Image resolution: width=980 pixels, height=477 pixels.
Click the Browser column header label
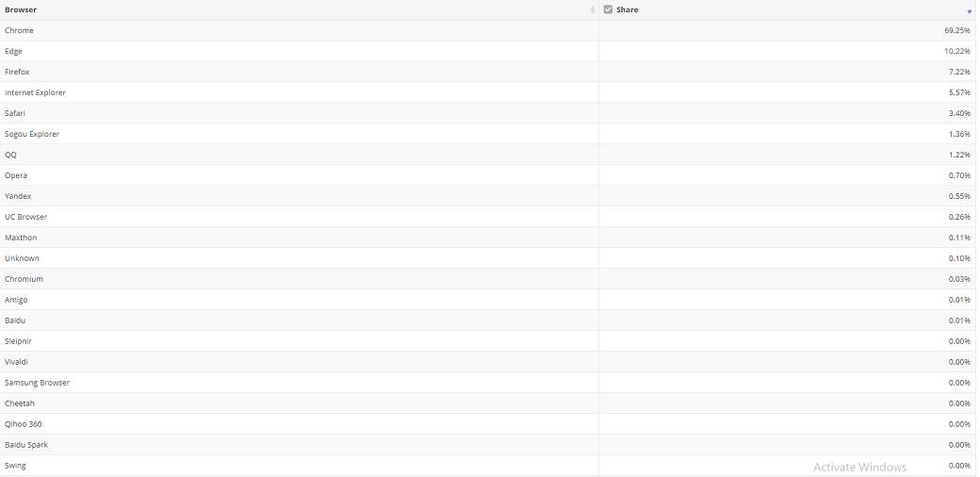(x=21, y=9)
